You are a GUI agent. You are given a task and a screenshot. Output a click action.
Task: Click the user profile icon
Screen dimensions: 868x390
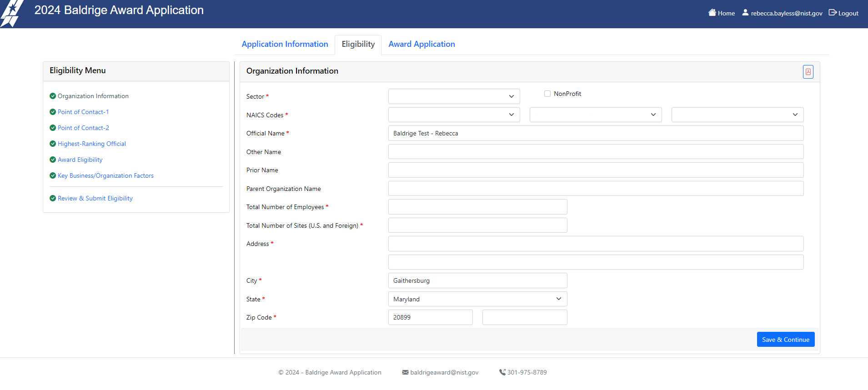745,13
